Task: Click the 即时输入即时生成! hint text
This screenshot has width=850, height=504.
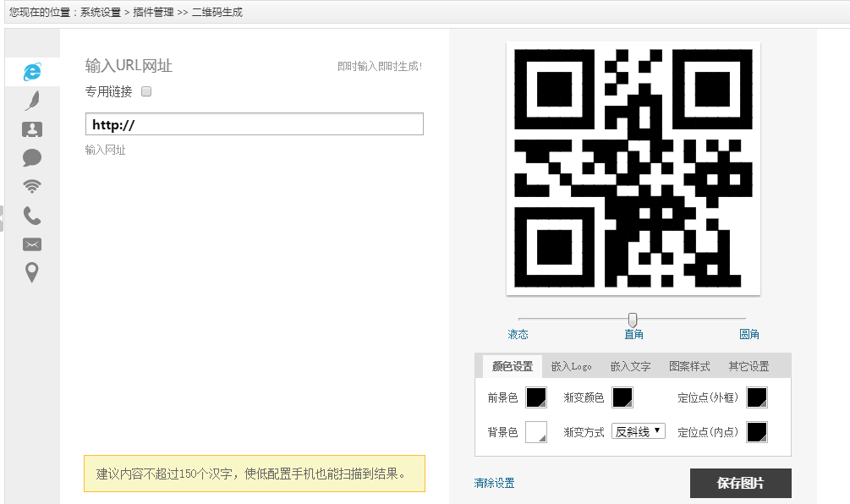Action: tap(380, 66)
